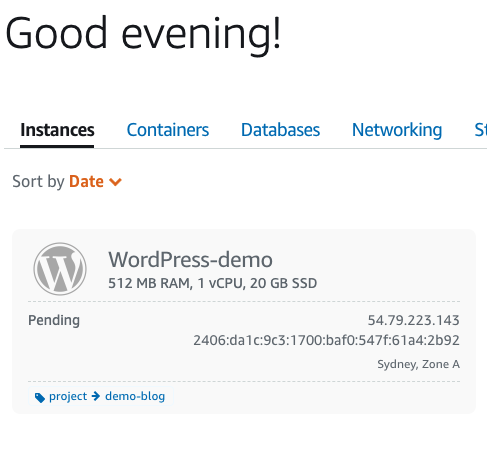Select the Instances tab
The image size is (487, 450).
tap(57, 130)
